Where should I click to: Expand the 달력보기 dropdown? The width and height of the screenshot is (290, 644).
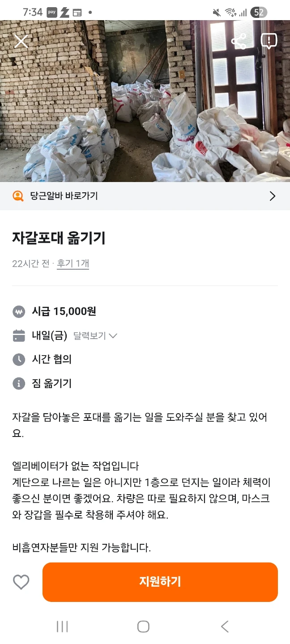point(95,336)
